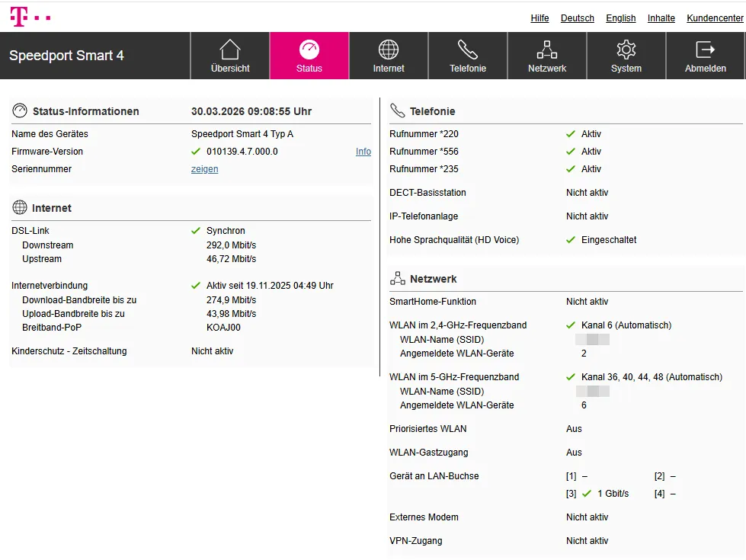Open the Hilfe link
746x560 pixels.
click(539, 18)
